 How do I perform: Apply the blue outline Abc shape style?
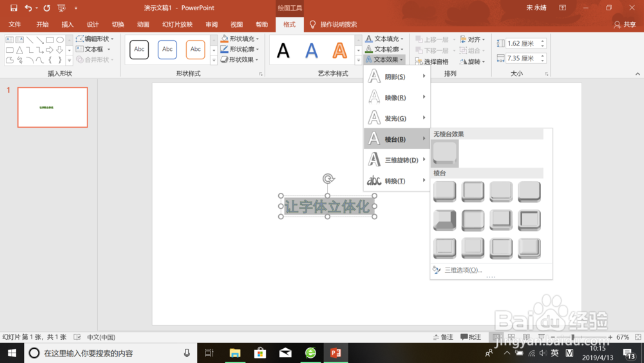point(167,50)
